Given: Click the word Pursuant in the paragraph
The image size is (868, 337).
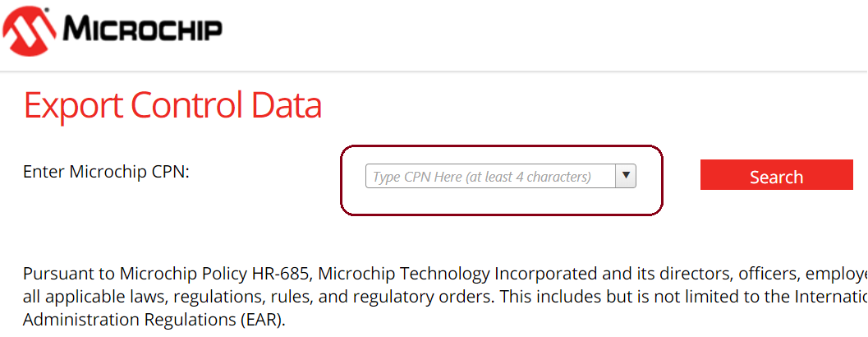Looking at the screenshot, I should pos(55,273).
